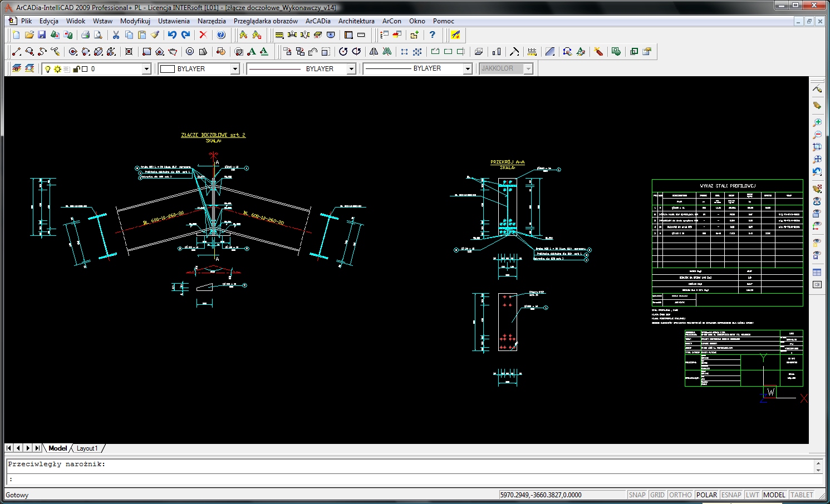Click the Match Properties brush icon
Viewport: 830px width, 504px height.
click(x=155, y=34)
